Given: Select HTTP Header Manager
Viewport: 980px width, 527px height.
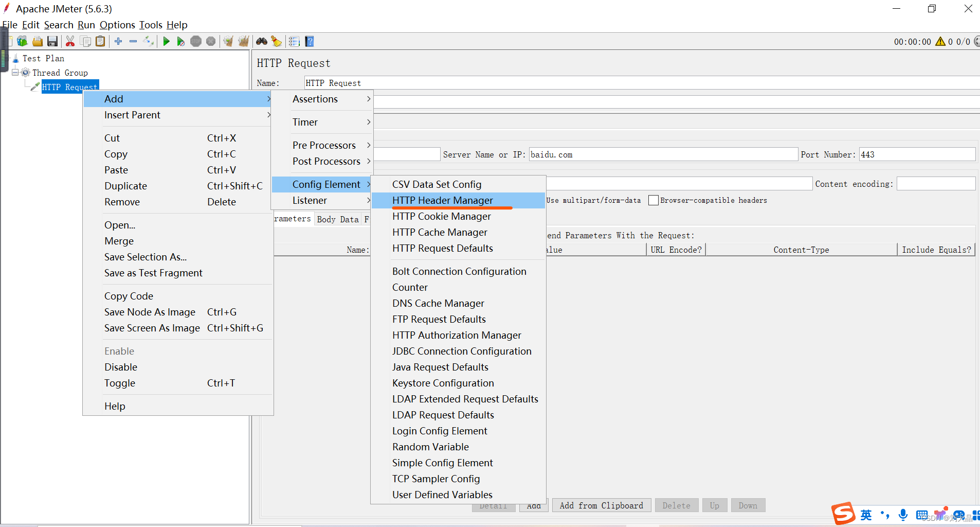Looking at the screenshot, I should pyautogui.click(x=458, y=200).
